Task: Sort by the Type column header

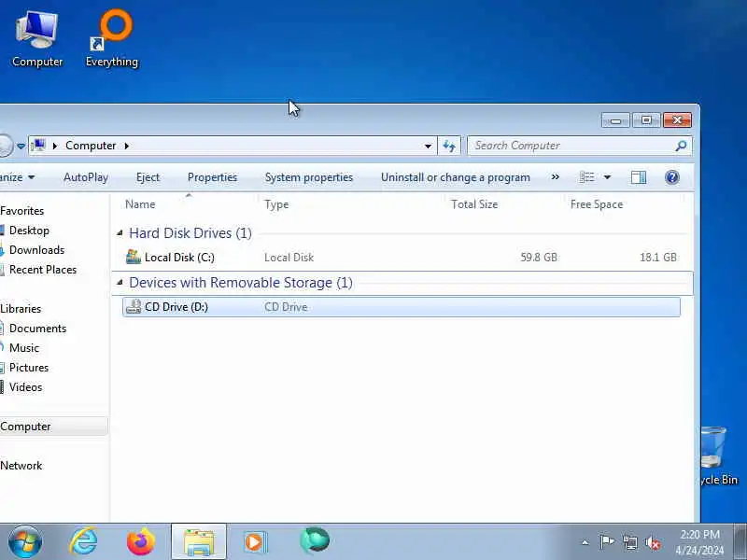Action: click(x=276, y=204)
